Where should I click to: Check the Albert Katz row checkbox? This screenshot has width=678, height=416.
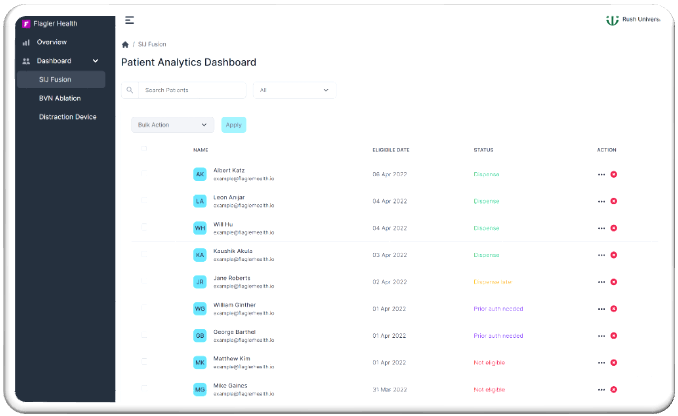[144, 173]
